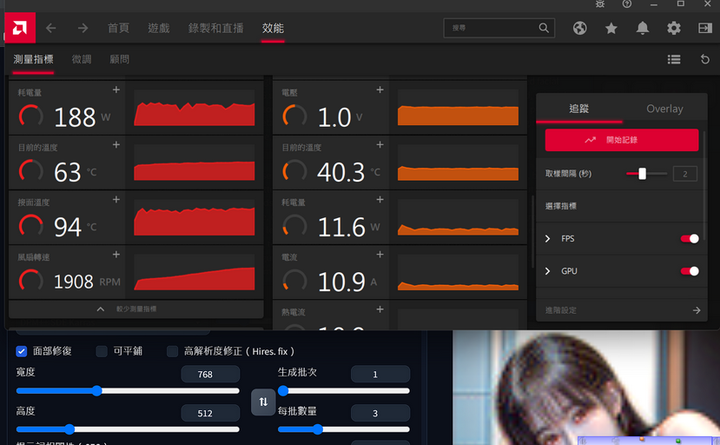Collapse with 較少測量指標 chevron
This screenshot has height=445, width=720.
pyautogui.click(x=101, y=309)
